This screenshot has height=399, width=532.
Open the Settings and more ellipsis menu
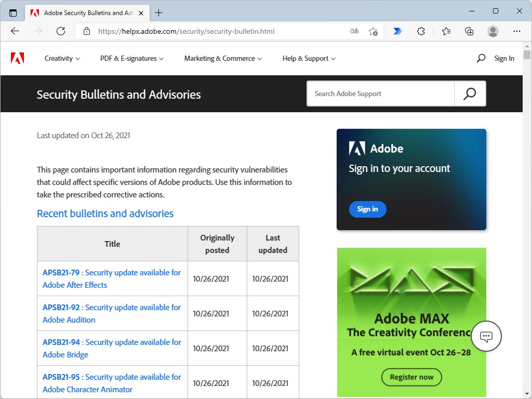click(517, 31)
